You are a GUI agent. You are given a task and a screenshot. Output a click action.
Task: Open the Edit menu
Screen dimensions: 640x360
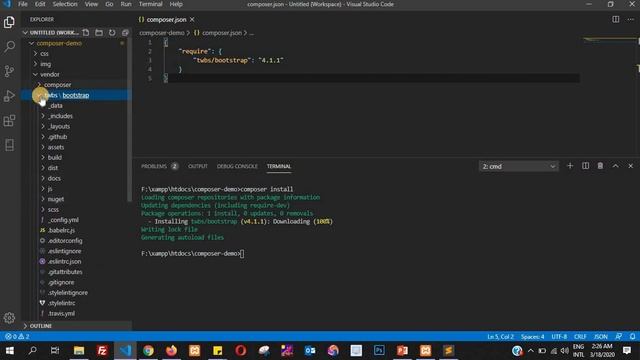40,4
